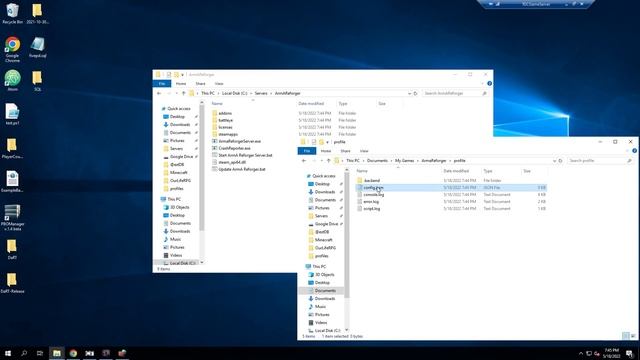This screenshot has height=360, width=640.
Task: Switch profile window to large icons view
Action: click(633, 336)
